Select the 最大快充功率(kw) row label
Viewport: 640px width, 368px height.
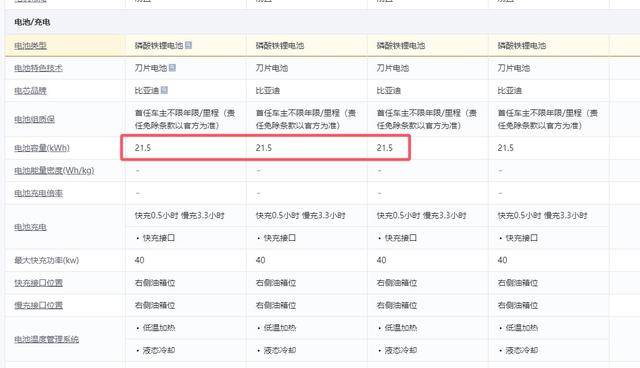pos(47,260)
